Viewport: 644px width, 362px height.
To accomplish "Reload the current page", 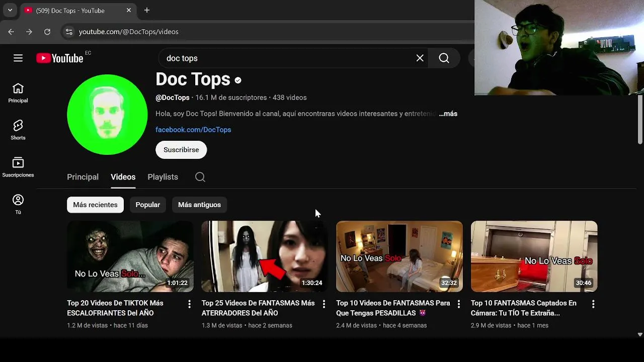I will pyautogui.click(x=47, y=32).
